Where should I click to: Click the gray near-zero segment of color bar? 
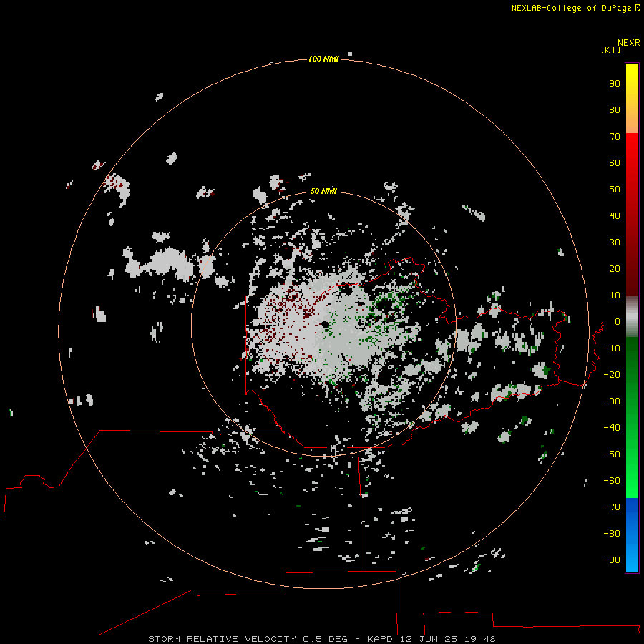[632, 317]
